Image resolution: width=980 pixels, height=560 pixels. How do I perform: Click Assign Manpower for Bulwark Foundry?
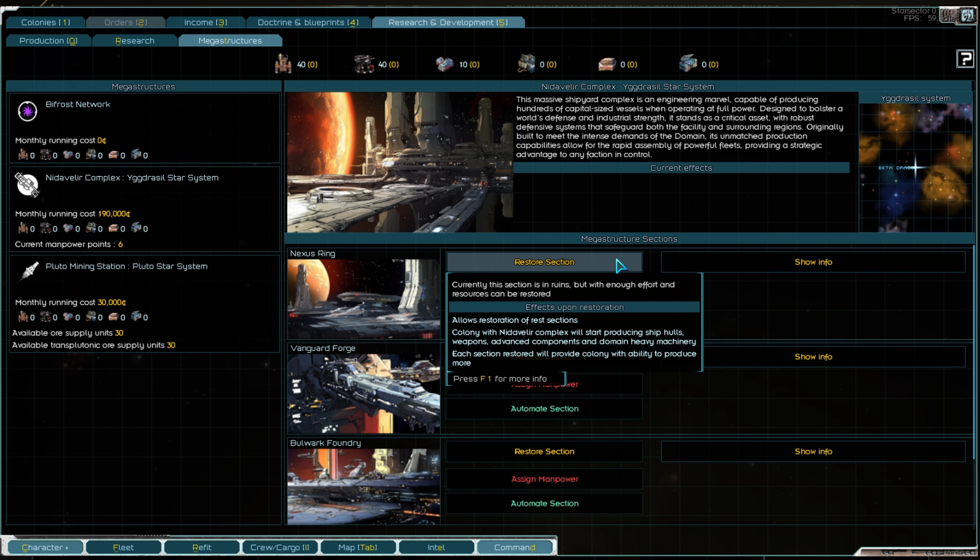544,479
